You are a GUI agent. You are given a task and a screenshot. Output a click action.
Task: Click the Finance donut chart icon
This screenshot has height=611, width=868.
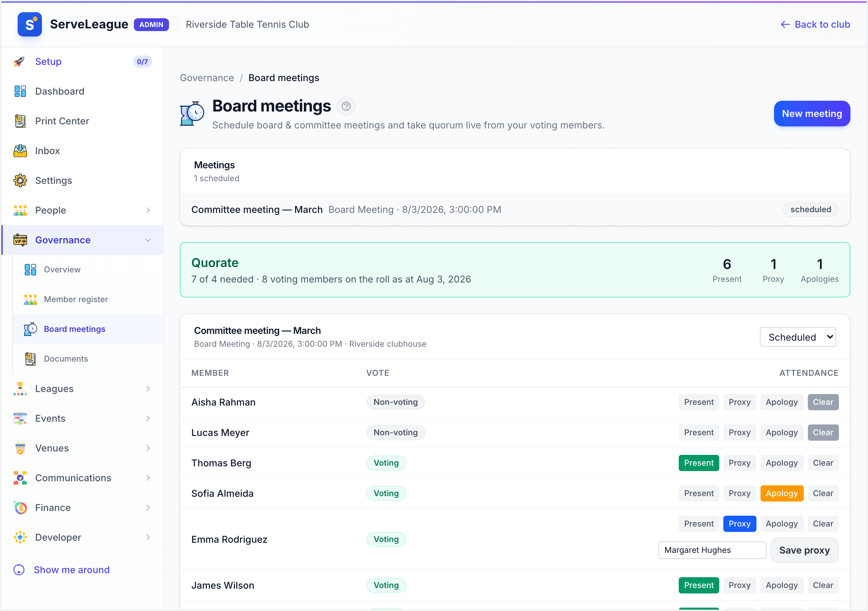[x=20, y=508]
